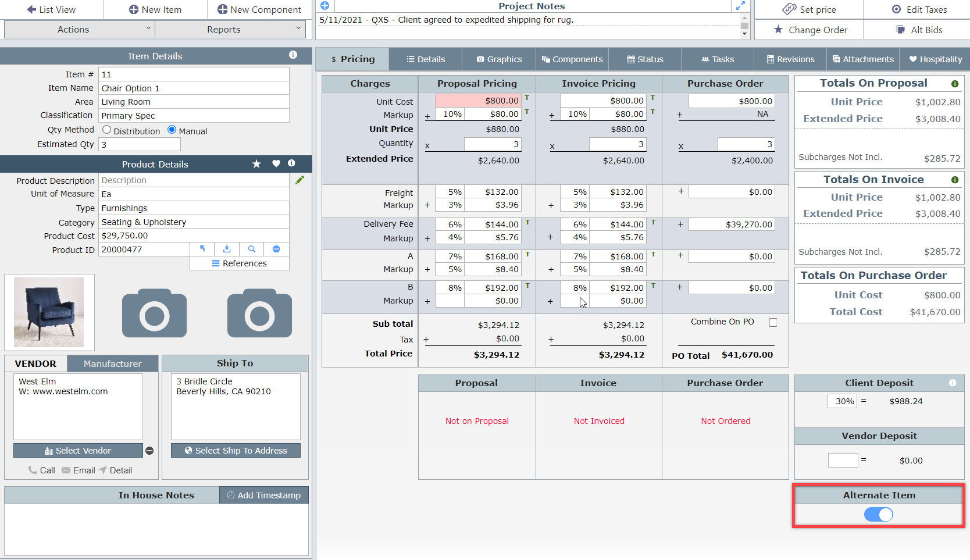This screenshot has width=970, height=560.
Task: Show Product Details info icon
Action: click(291, 163)
